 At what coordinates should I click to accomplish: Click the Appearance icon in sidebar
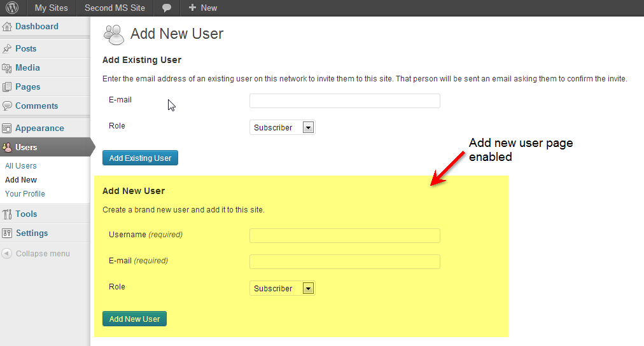[7, 128]
